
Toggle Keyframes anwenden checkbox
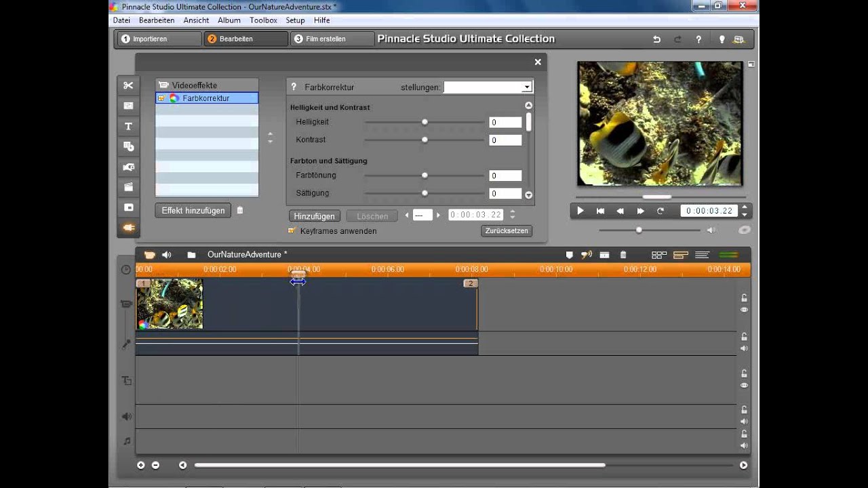coord(292,230)
